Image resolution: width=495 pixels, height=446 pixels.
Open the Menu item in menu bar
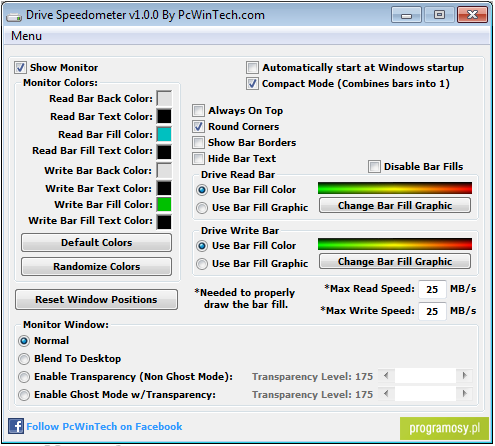click(26, 36)
